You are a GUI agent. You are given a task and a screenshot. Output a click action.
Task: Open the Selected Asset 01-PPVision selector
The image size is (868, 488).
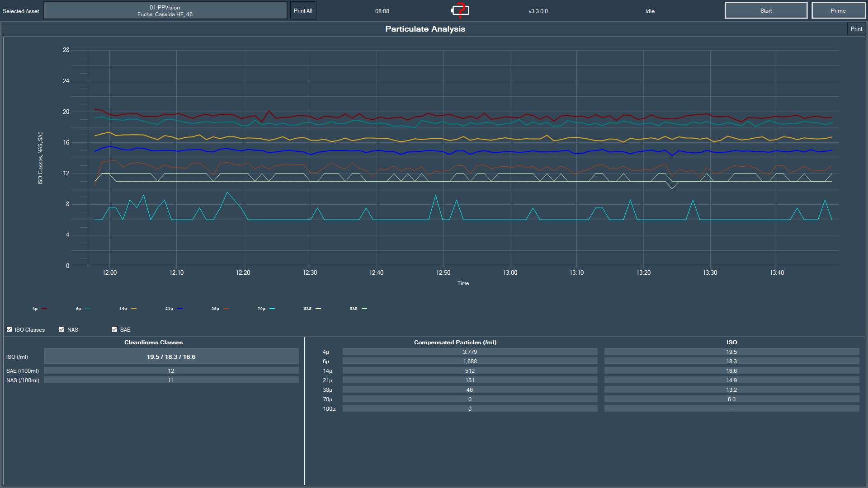(165, 11)
